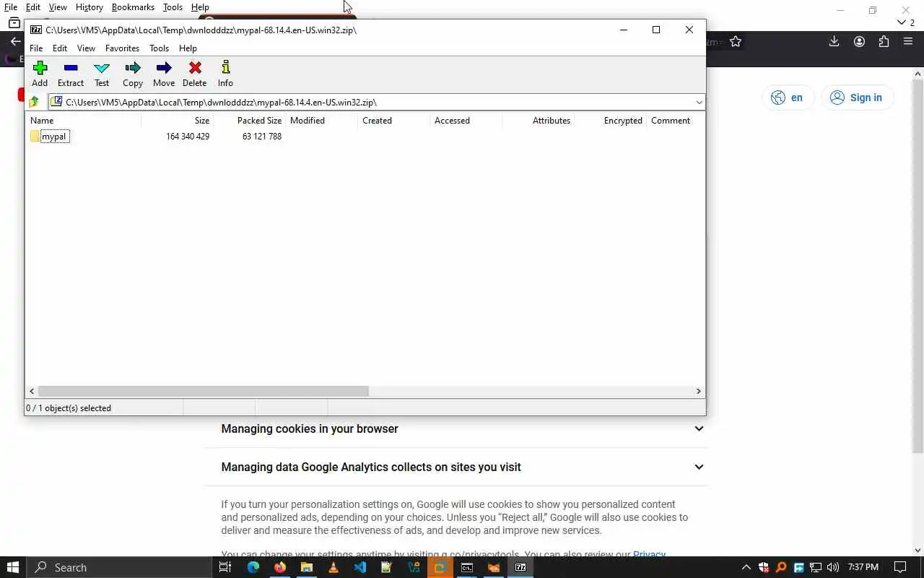Screen dimensions: 924x578
Task: Bookmark this page with the star icon
Action: [736, 42]
